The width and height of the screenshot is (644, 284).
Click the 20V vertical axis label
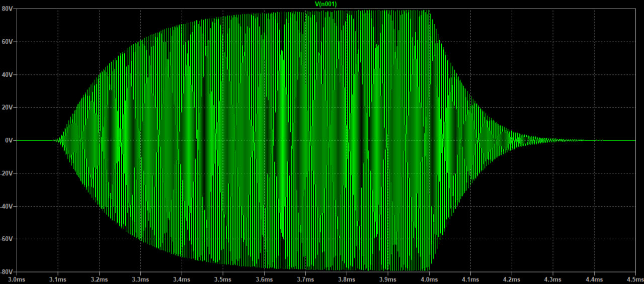[x=8, y=108]
